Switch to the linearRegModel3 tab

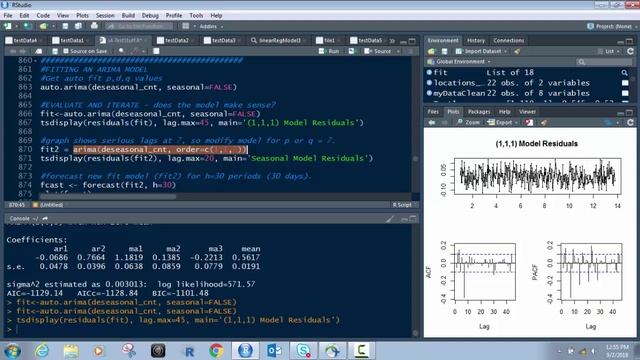click(278, 40)
